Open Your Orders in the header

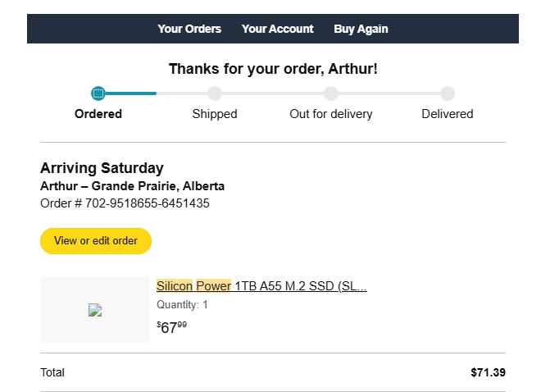click(189, 29)
